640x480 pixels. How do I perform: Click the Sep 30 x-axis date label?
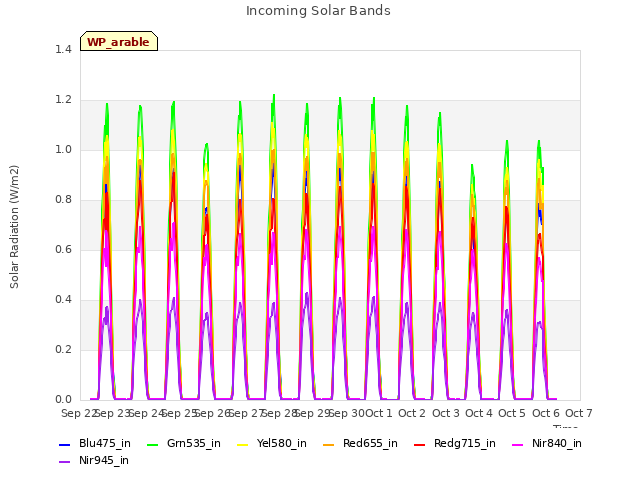click(x=347, y=413)
